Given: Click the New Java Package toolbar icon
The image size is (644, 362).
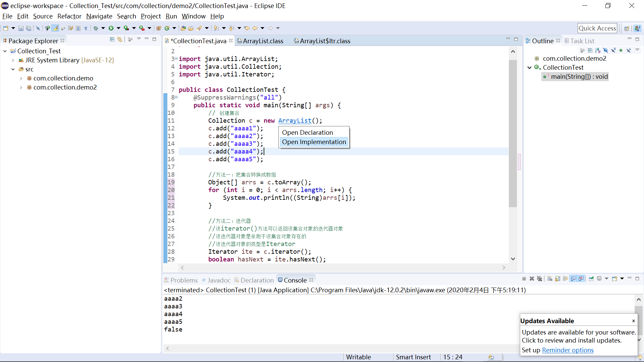Looking at the screenshot, I should (x=159, y=28).
